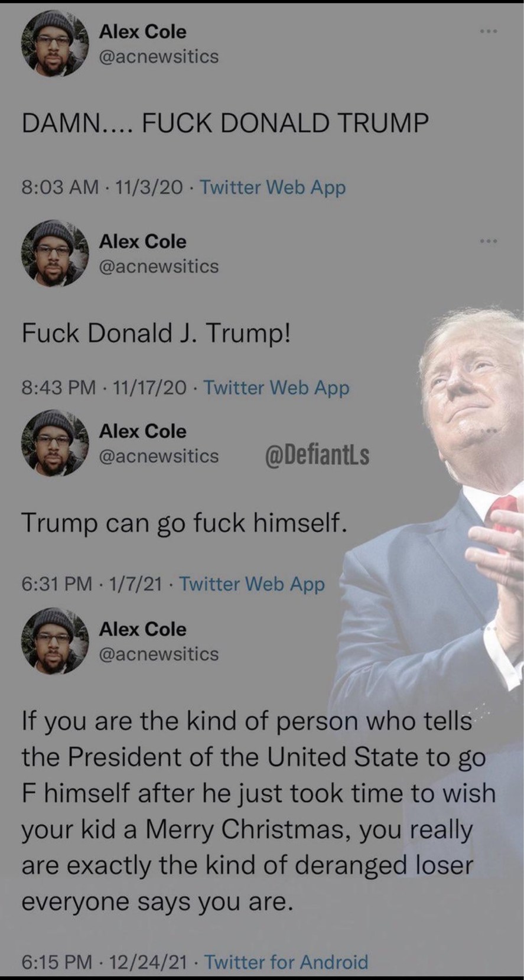Open the avatar on the 12/24/21 tweet
The width and height of the screenshot is (524, 980).
(54, 642)
